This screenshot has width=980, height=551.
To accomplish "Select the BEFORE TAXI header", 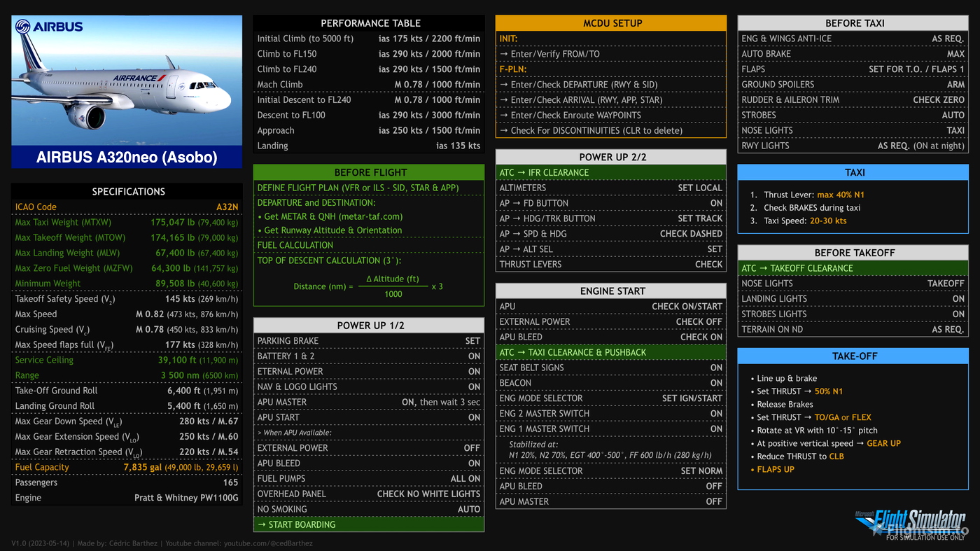I will (x=853, y=23).
